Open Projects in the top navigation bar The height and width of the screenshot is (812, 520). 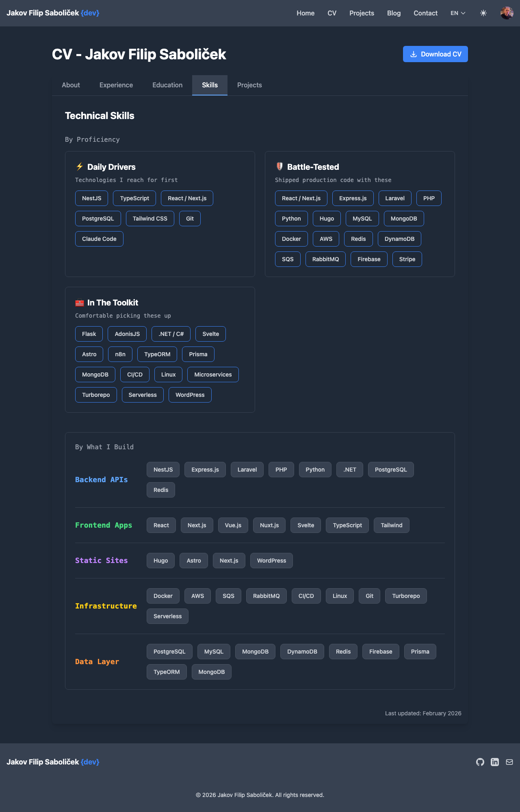tap(362, 13)
